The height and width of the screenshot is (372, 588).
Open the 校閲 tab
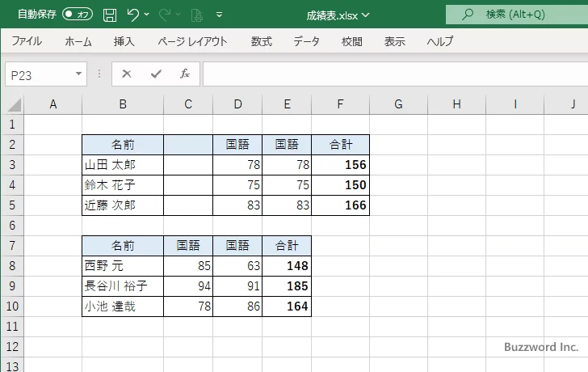[352, 41]
